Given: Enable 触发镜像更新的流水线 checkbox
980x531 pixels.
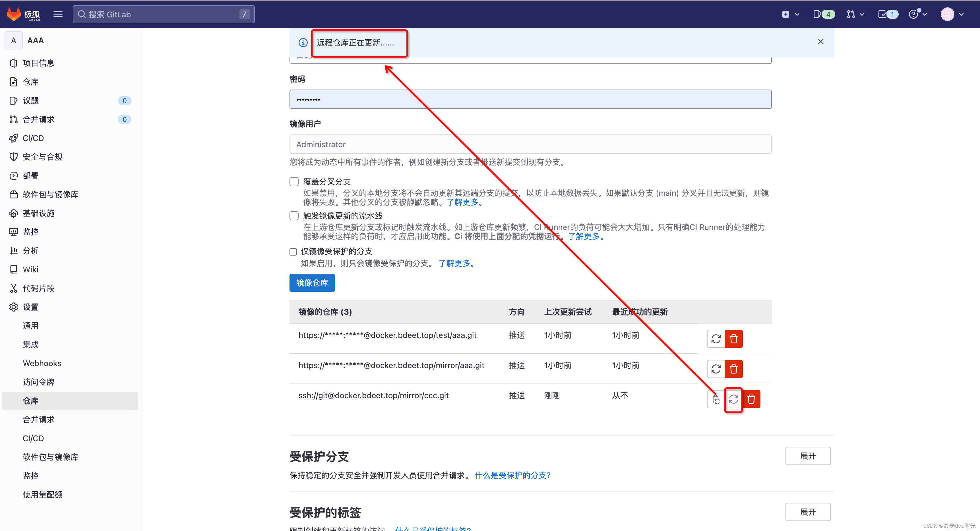Looking at the screenshot, I should [x=294, y=216].
